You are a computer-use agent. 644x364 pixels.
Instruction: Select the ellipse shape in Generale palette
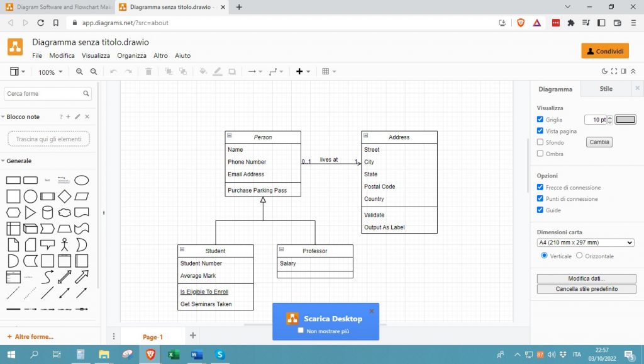pyautogui.click(x=82, y=180)
